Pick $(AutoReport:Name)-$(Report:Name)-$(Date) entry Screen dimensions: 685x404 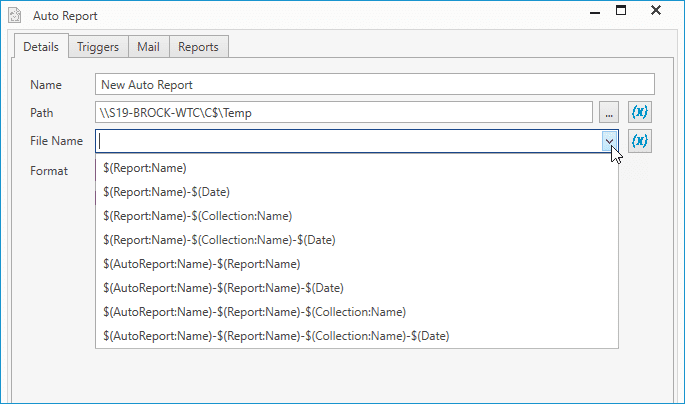click(356, 288)
